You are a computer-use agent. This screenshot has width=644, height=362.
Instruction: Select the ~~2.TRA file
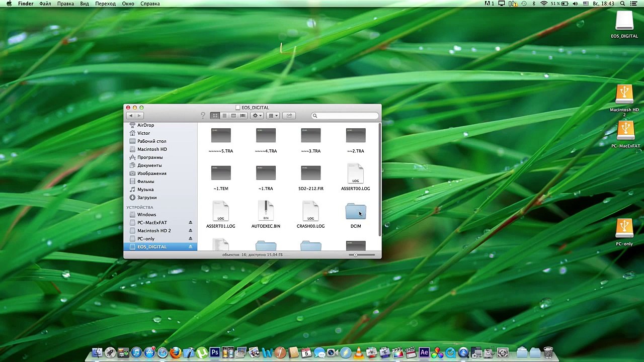point(356,135)
